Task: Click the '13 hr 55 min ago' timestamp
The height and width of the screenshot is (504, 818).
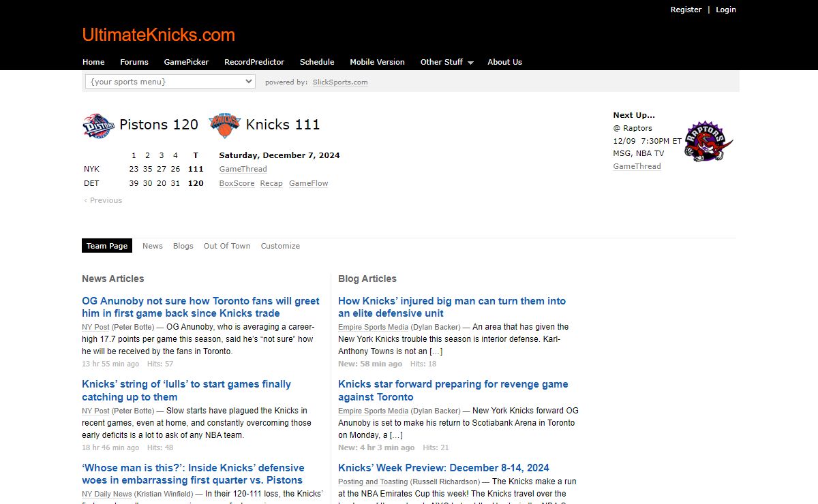Action: [110, 364]
